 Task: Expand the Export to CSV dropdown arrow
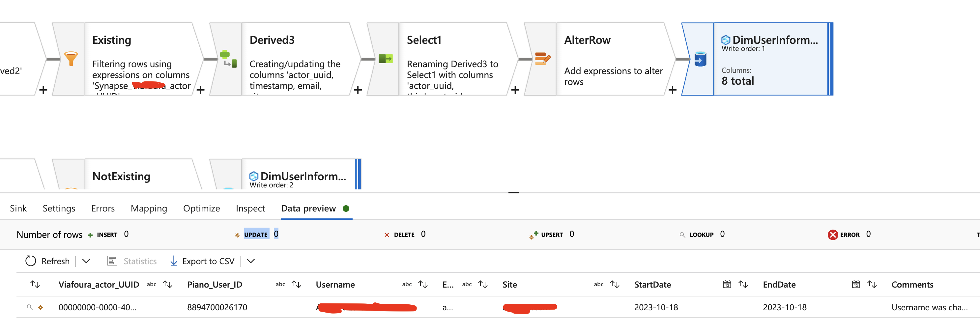(x=251, y=261)
